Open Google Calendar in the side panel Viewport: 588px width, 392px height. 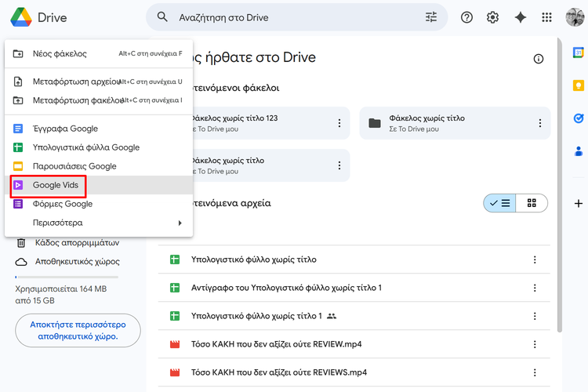pyautogui.click(x=579, y=53)
